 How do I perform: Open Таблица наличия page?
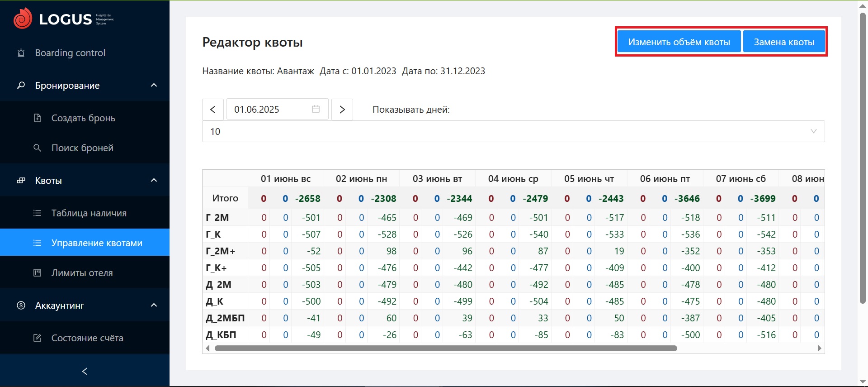[x=89, y=213]
